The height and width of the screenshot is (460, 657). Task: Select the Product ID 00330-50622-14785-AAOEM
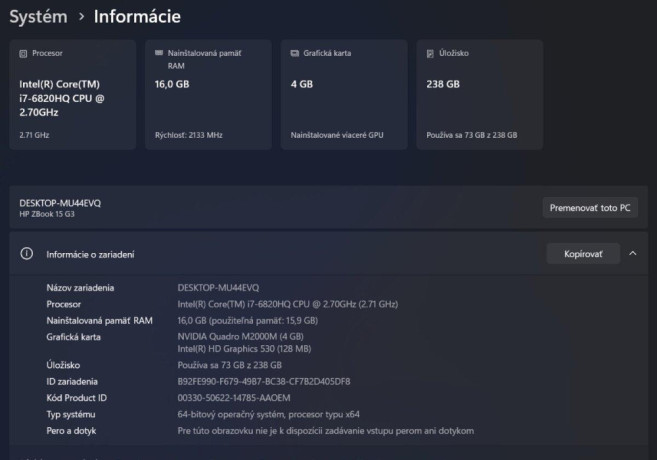pyautogui.click(x=233, y=398)
